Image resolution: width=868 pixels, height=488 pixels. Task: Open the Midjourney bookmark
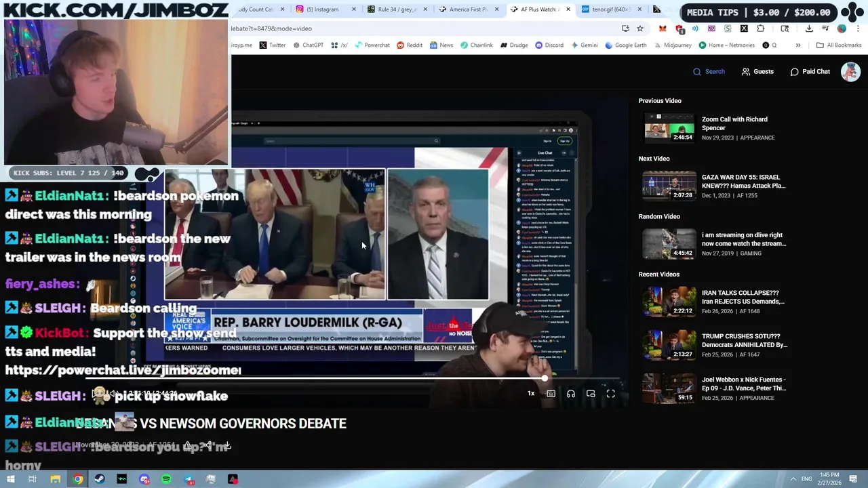[x=672, y=45]
